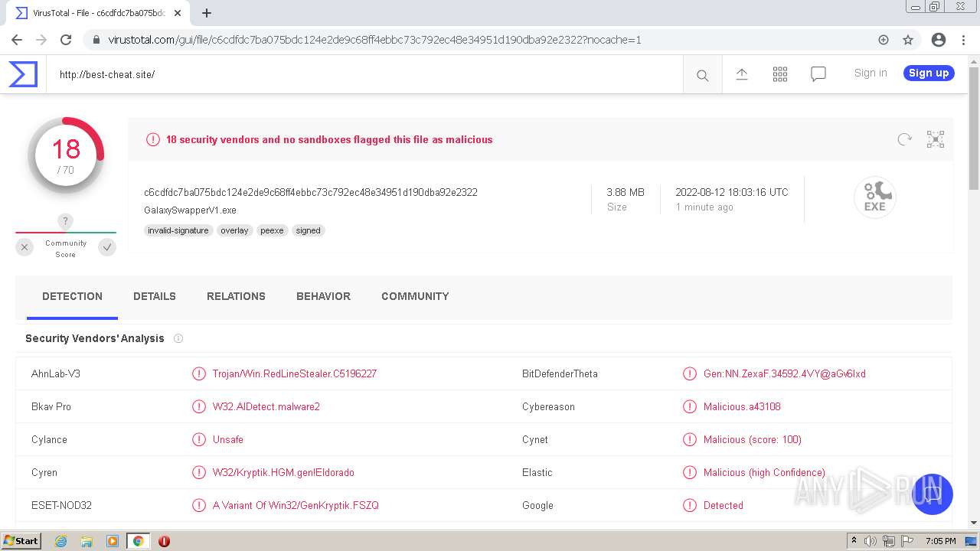
Task: Click Malicious.a43108 Cybereason result
Action: coord(742,406)
